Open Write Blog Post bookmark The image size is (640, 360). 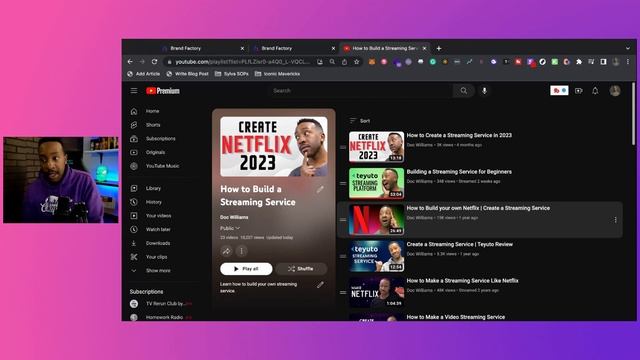click(187, 74)
